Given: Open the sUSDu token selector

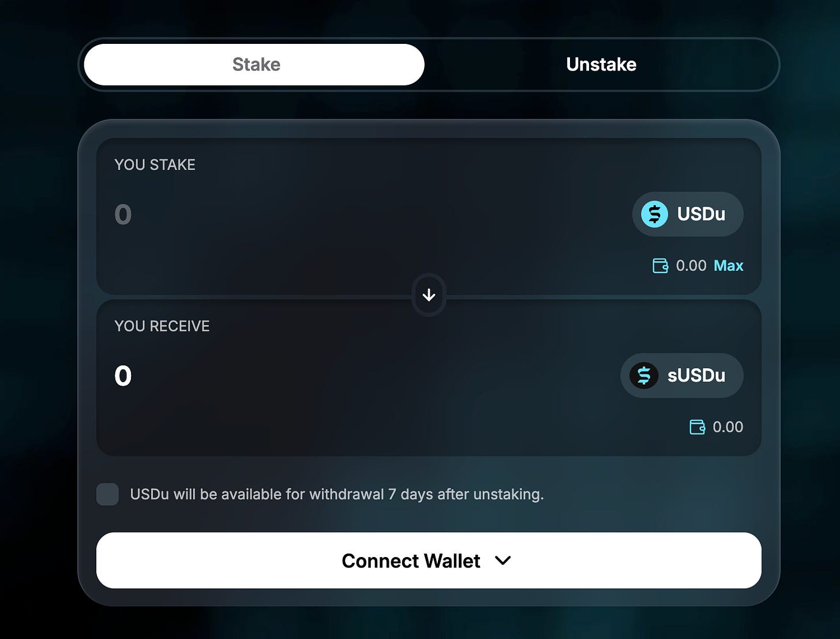Looking at the screenshot, I should [x=682, y=376].
